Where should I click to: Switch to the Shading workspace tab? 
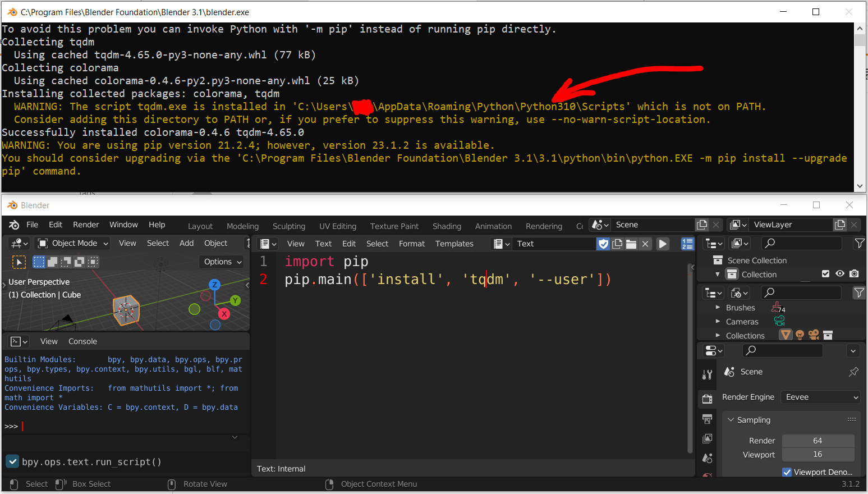point(447,226)
